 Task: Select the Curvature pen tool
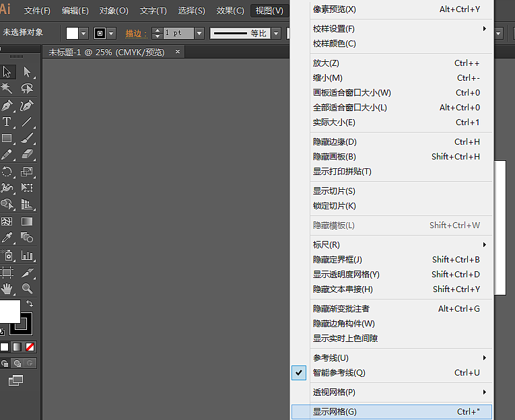[27, 106]
